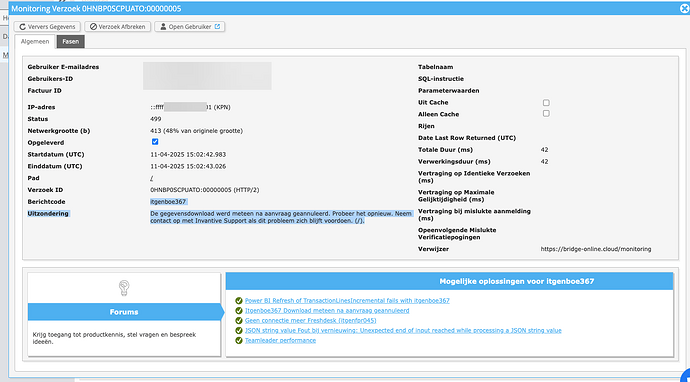Select the Algemeen tab
Viewport: 690px width, 382px height.
pyautogui.click(x=35, y=41)
